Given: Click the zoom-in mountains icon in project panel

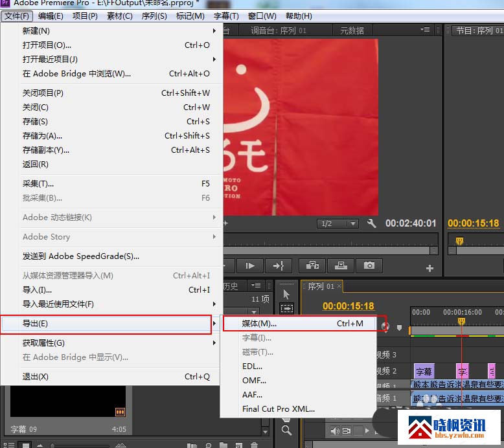Looking at the screenshot, I should [120, 445].
